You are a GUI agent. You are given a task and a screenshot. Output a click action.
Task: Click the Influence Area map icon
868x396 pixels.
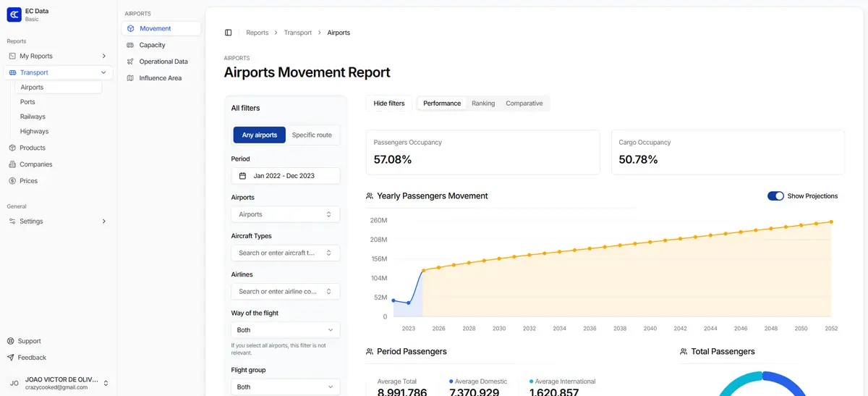tap(130, 78)
